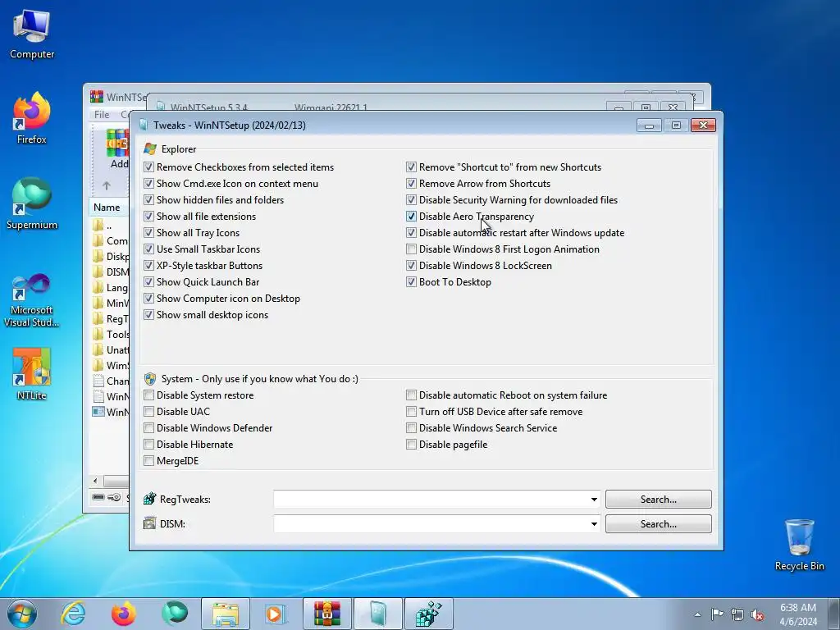Screen dimensions: 840x630
Task: Switch to WinRAR in the taskbar
Action: pyautogui.click(x=327, y=614)
